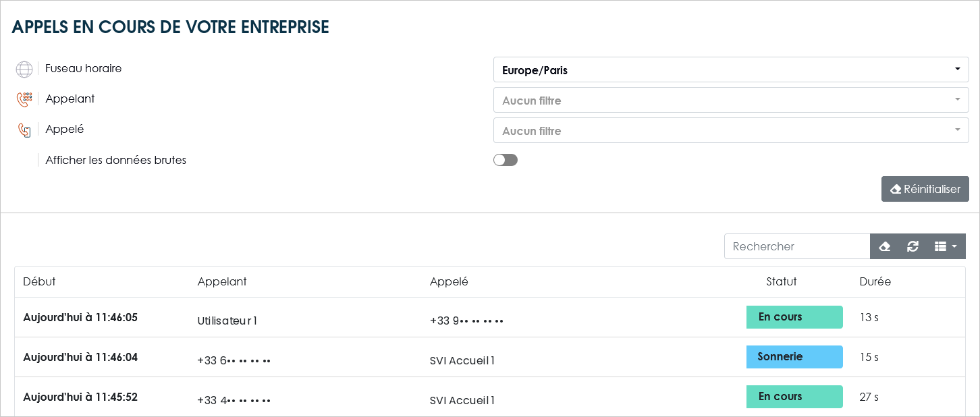Viewport: 980px width, 417px height.
Task: Click the Sonnerie status badge
Action: point(794,357)
